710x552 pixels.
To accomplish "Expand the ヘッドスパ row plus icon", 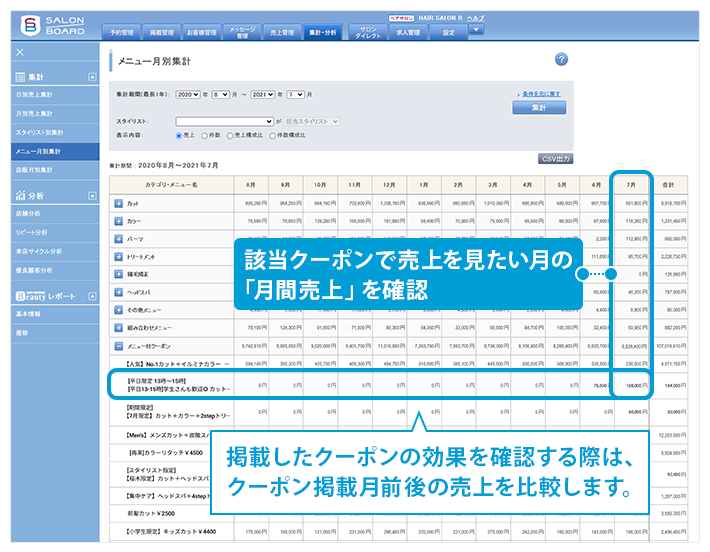I will click(118, 291).
